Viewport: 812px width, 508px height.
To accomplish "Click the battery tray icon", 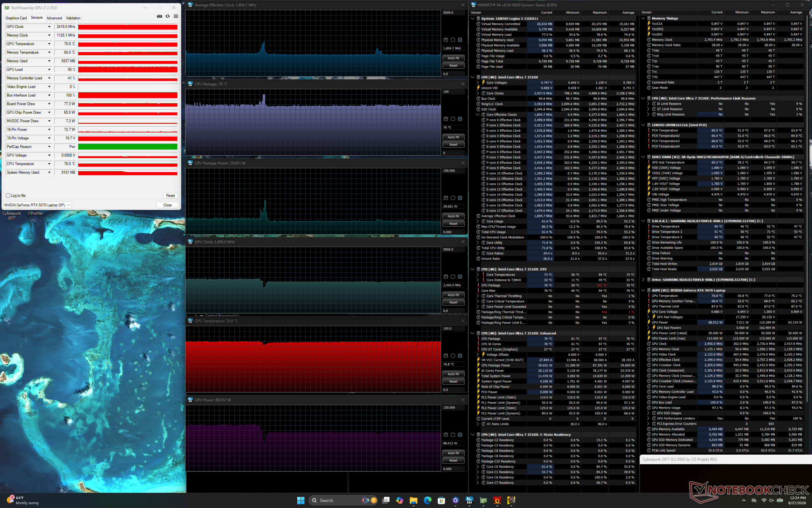I will (780, 500).
